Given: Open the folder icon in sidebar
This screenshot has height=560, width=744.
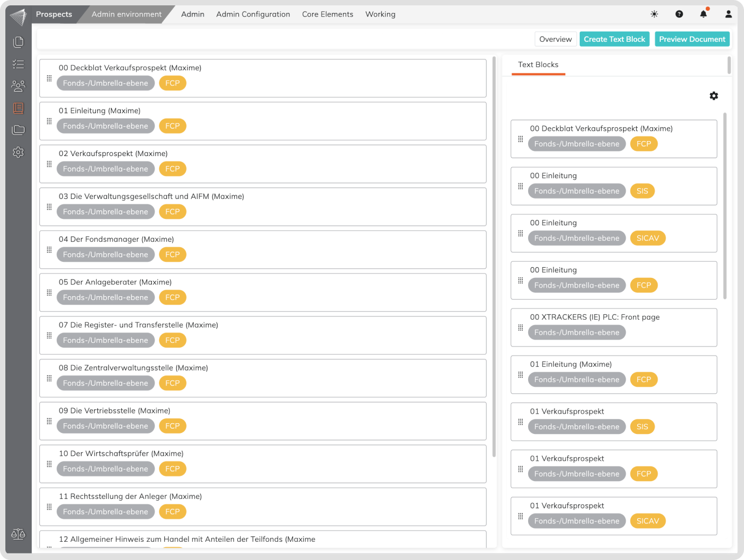Looking at the screenshot, I should (18, 130).
